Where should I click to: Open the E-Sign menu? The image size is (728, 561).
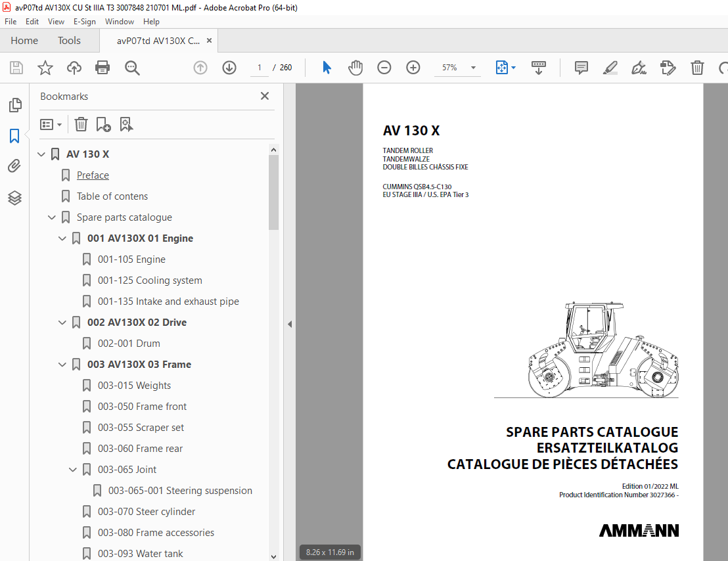point(85,21)
